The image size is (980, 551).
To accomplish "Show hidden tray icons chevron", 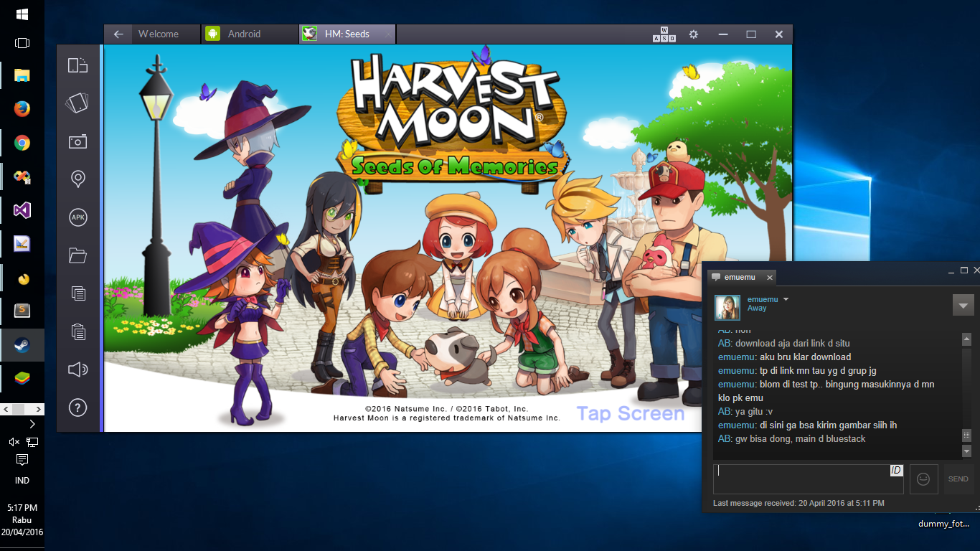I will (32, 424).
